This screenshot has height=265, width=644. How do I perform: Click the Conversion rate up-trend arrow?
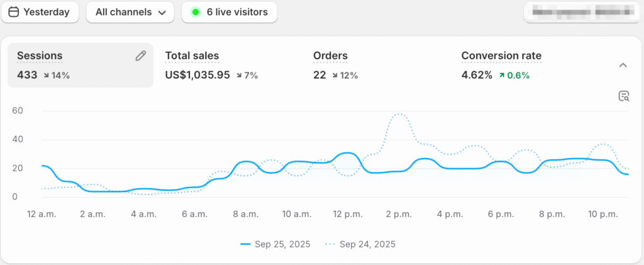tap(501, 76)
